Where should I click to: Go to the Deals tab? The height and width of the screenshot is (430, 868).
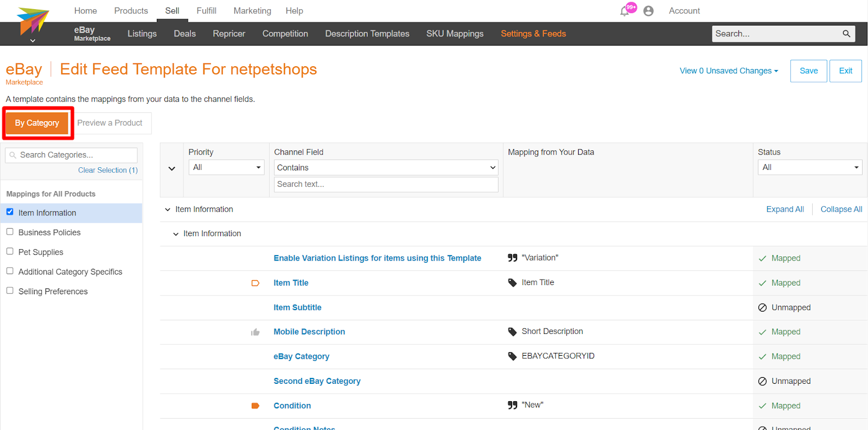(185, 34)
